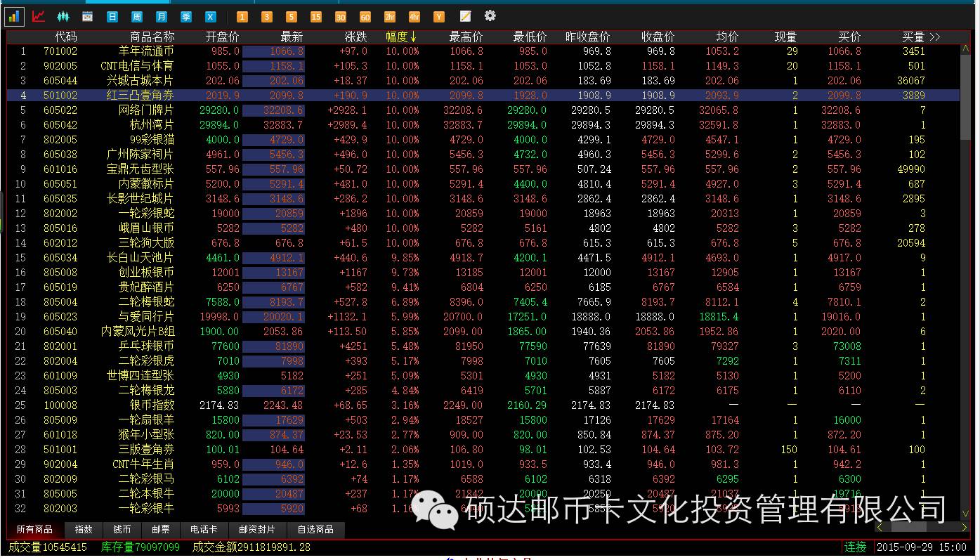The height and width of the screenshot is (560, 980).
Task: Select the daily (日) period icon
Action: (x=112, y=16)
